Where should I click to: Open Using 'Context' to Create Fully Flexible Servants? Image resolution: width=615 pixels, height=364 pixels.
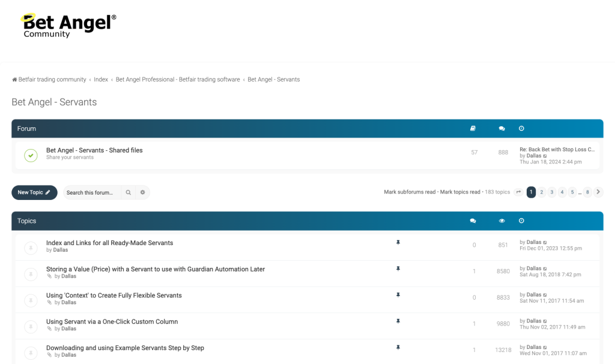point(114,296)
